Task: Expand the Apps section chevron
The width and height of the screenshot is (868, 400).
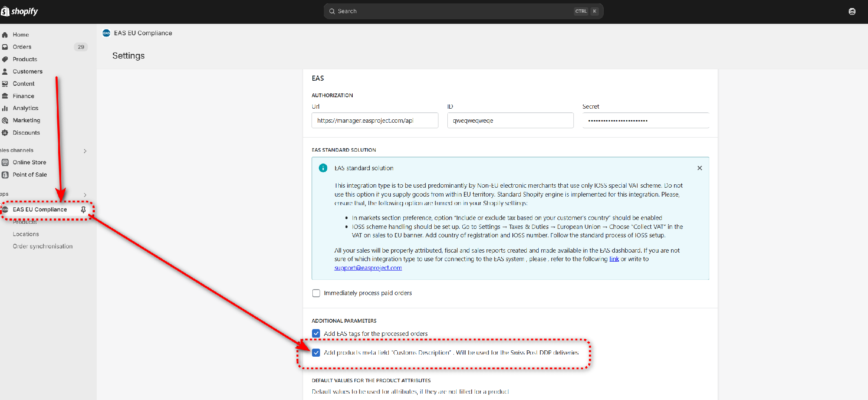Action: click(85, 195)
